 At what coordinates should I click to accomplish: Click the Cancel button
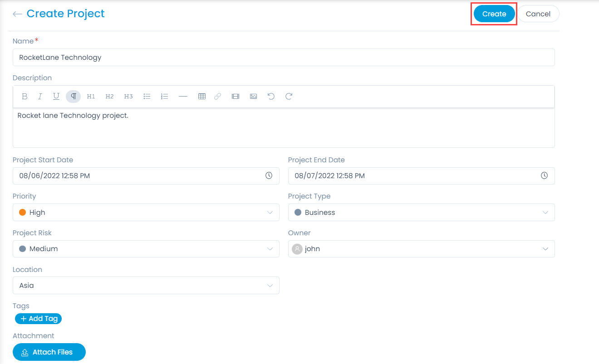[x=538, y=14]
